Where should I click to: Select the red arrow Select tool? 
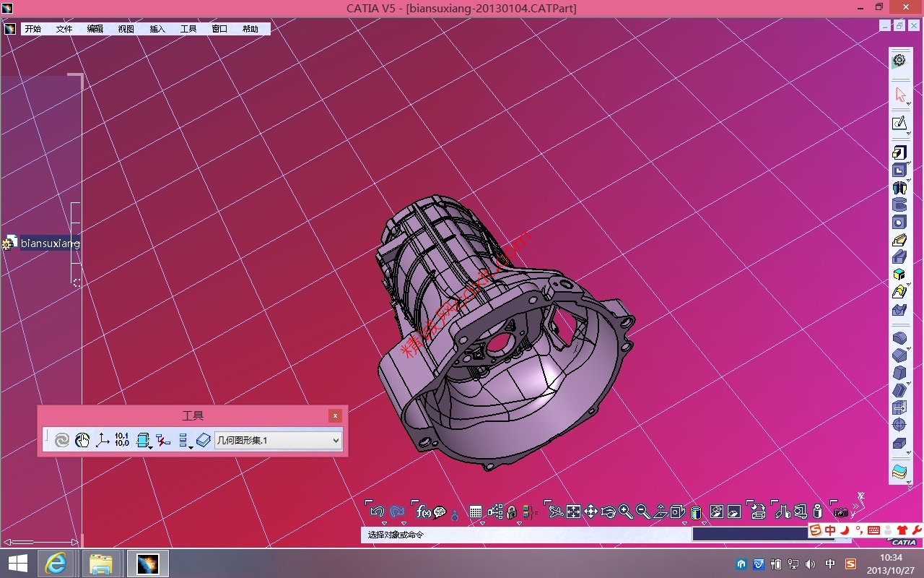(899, 95)
